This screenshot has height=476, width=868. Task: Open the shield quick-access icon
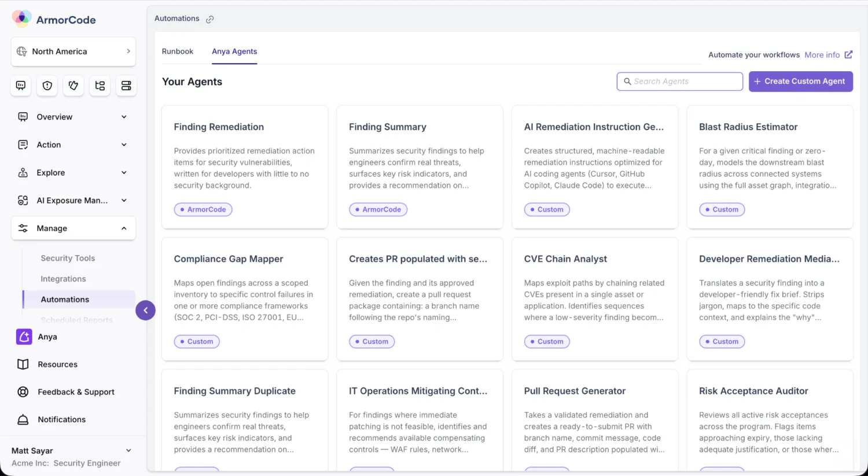pyautogui.click(x=47, y=86)
